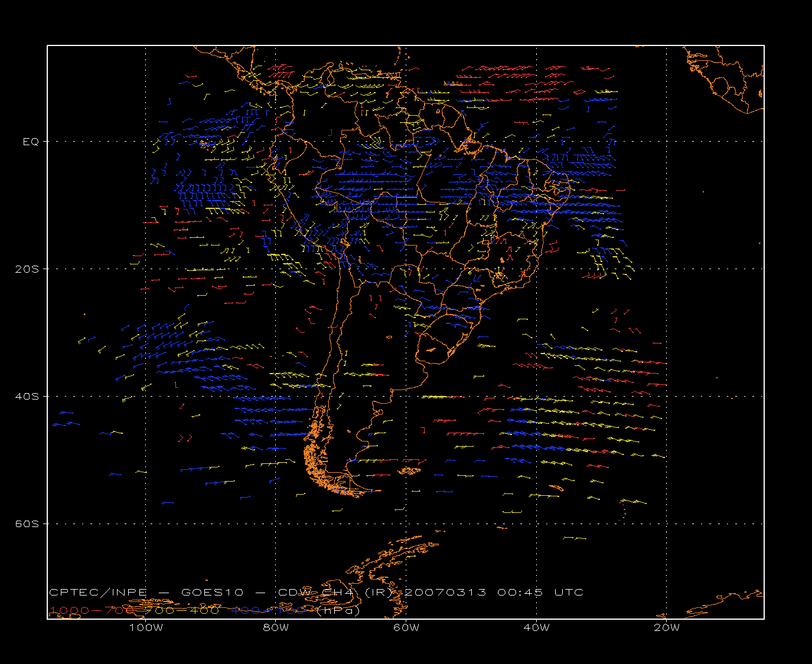The width and height of the screenshot is (812, 664).
Task: Click the 'EQ' latitude axis label
Action: click(31, 142)
